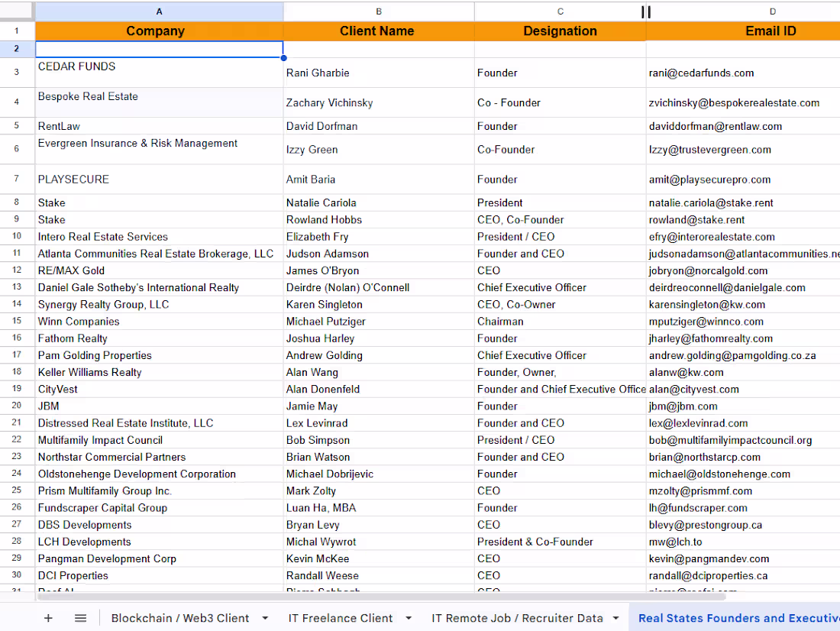Select Zachary Vichinsky client name cell

coord(379,102)
